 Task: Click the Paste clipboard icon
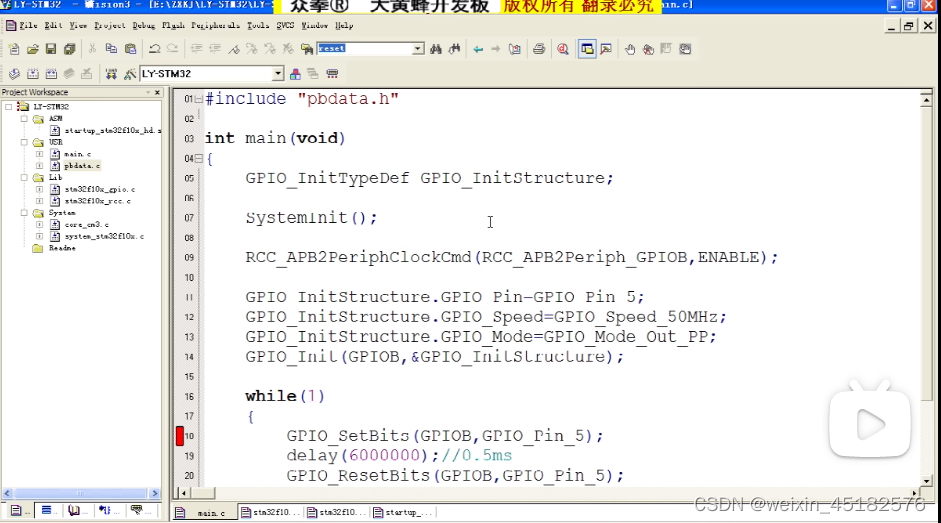[x=130, y=49]
